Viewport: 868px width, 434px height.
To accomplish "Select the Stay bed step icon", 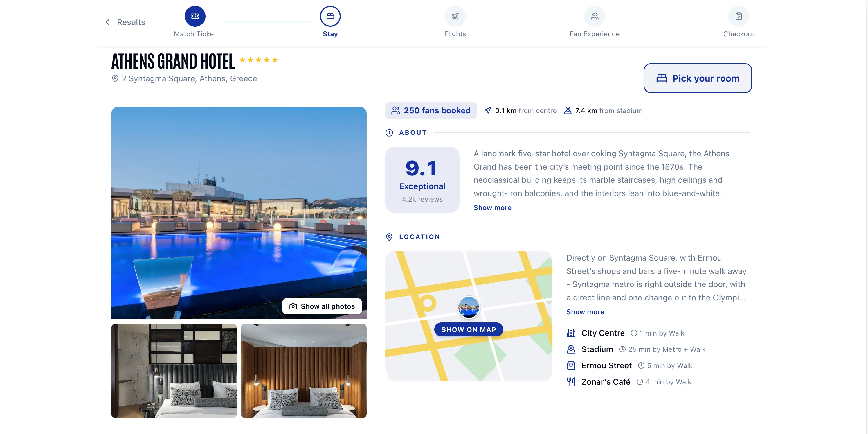I will pyautogui.click(x=330, y=16).
